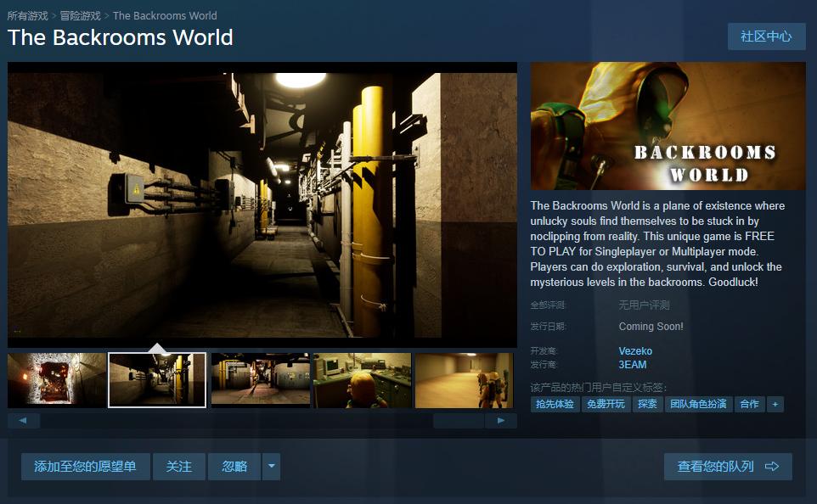Click the 无用户评测 review summary text
Image resolution: width=817 pixels, height=504 pixels.
tap(644, 305)
